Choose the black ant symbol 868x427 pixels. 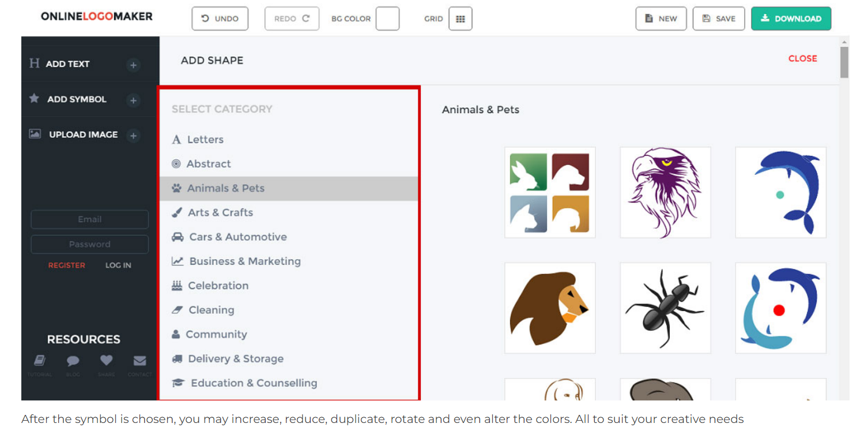click(665, 308)
